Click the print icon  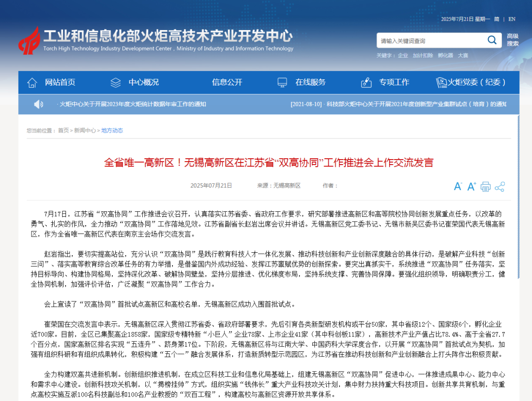(x=486, y=187)
